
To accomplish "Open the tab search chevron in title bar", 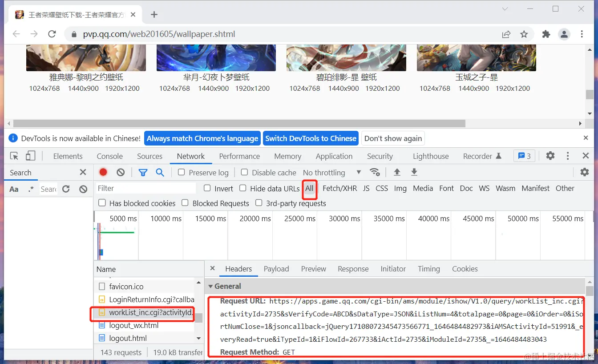I will point(505,9).
